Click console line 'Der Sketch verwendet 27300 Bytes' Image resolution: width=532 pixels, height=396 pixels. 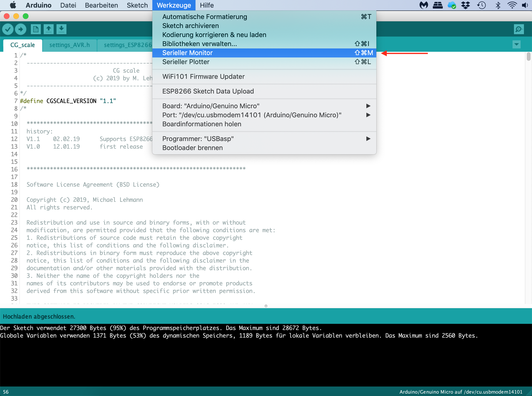tap(161, 328)
